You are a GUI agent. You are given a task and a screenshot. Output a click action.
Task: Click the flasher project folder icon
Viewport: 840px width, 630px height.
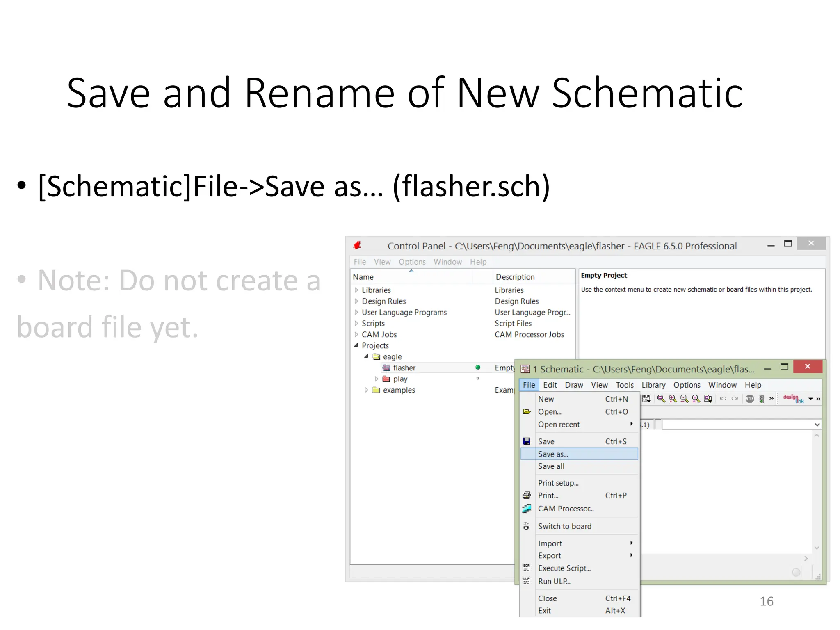click(x=386, y=367)
